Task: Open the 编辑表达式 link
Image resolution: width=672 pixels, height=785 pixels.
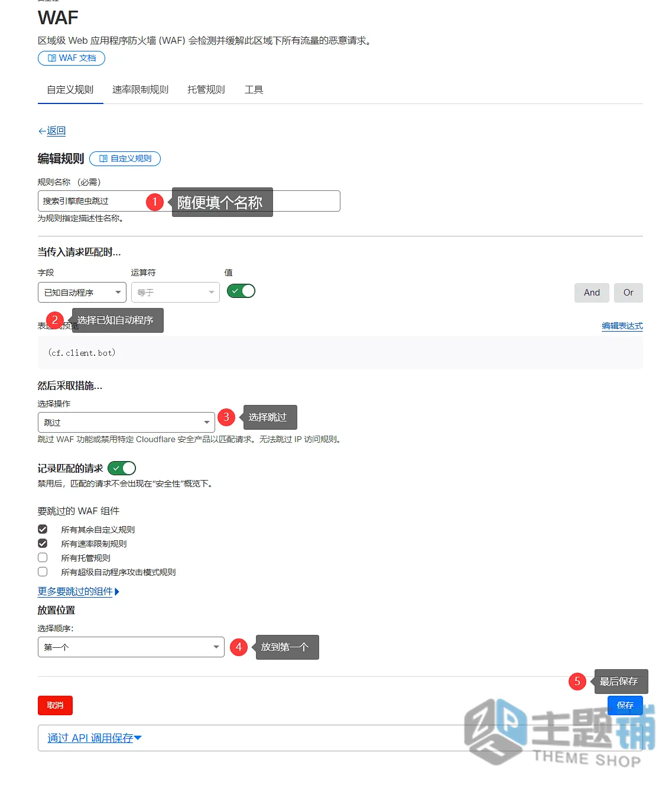Action: [622, 326]
